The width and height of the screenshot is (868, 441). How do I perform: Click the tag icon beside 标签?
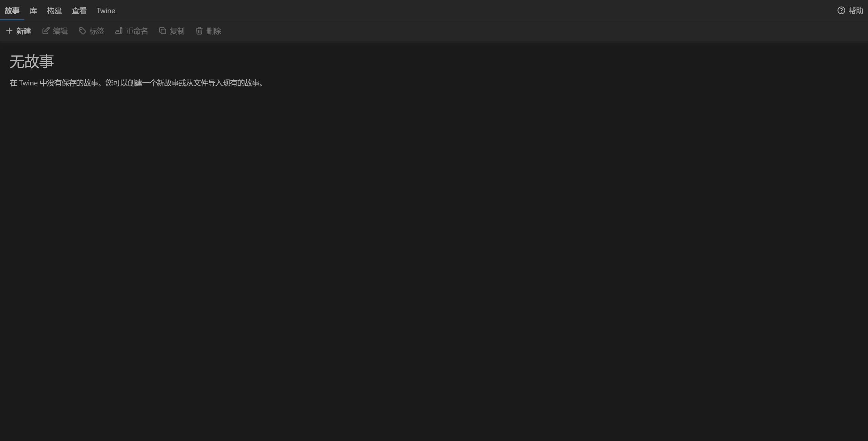point(82,31)
